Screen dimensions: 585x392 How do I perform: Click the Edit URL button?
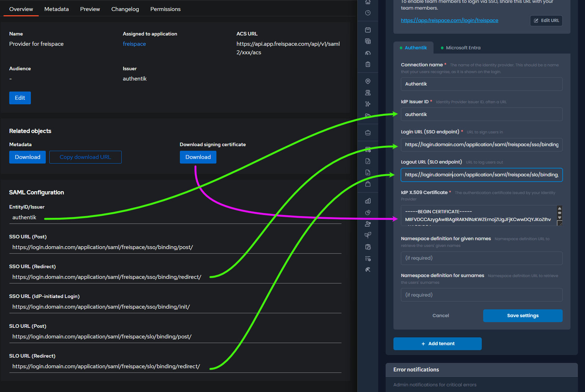click(546, 20)
